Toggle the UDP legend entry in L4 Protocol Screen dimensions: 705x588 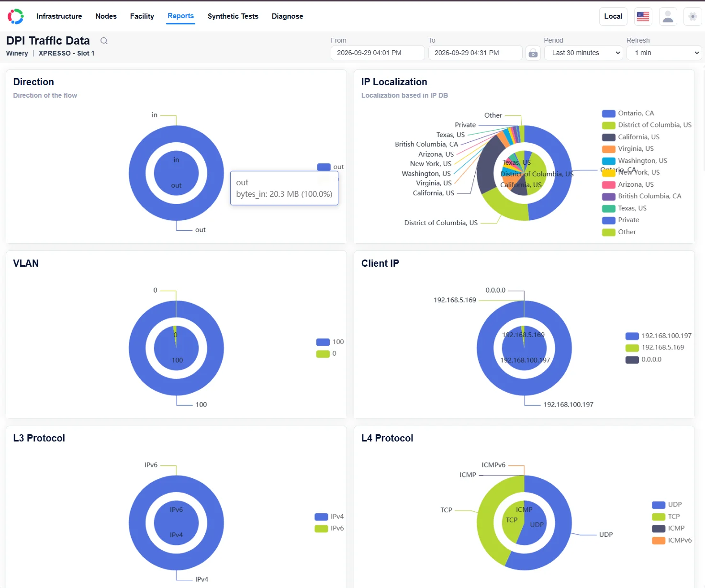(667, 505)
